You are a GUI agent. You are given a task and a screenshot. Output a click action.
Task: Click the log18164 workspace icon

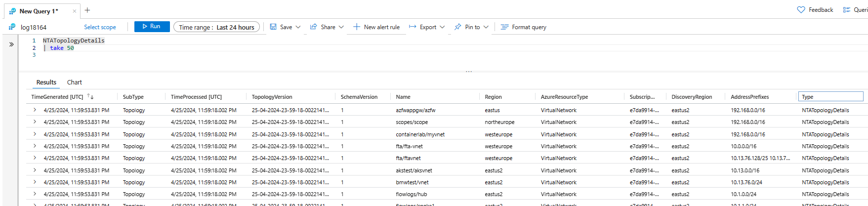tap(12, 27)
